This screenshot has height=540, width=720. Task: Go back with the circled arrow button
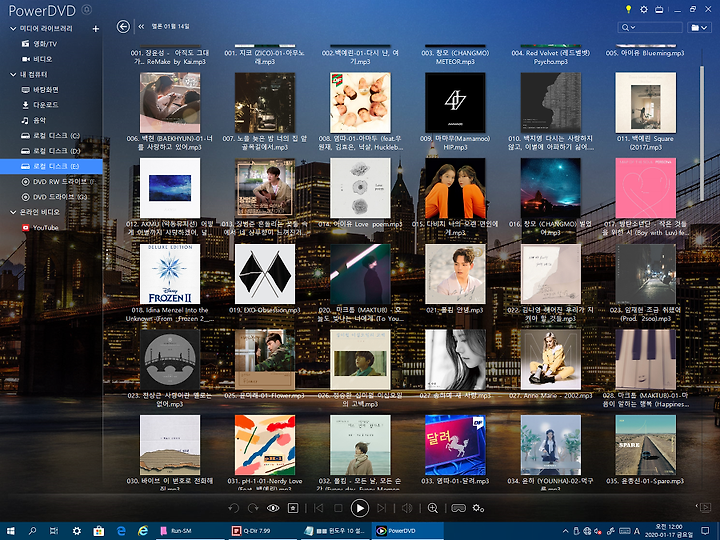[123, 27]
